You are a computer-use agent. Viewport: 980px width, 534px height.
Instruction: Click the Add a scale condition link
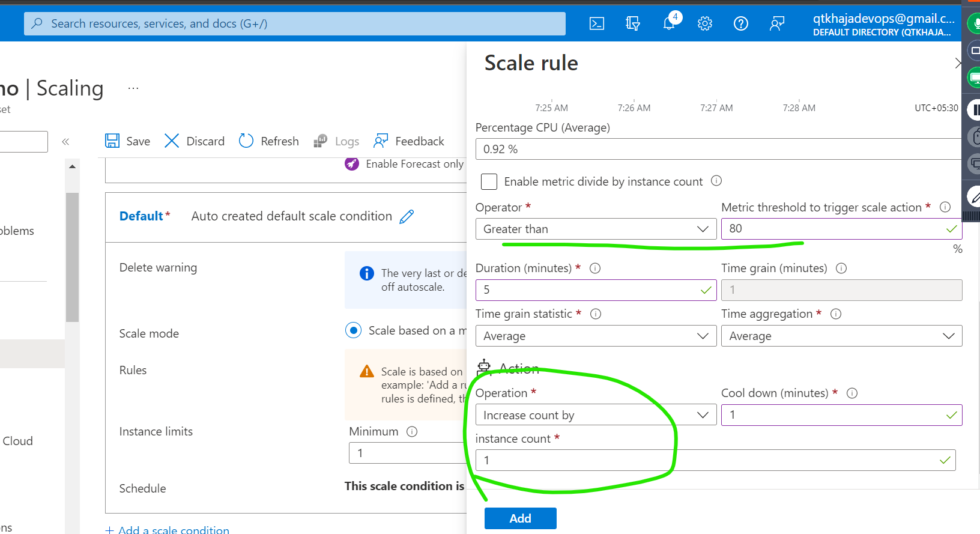(x=168, y=530)
